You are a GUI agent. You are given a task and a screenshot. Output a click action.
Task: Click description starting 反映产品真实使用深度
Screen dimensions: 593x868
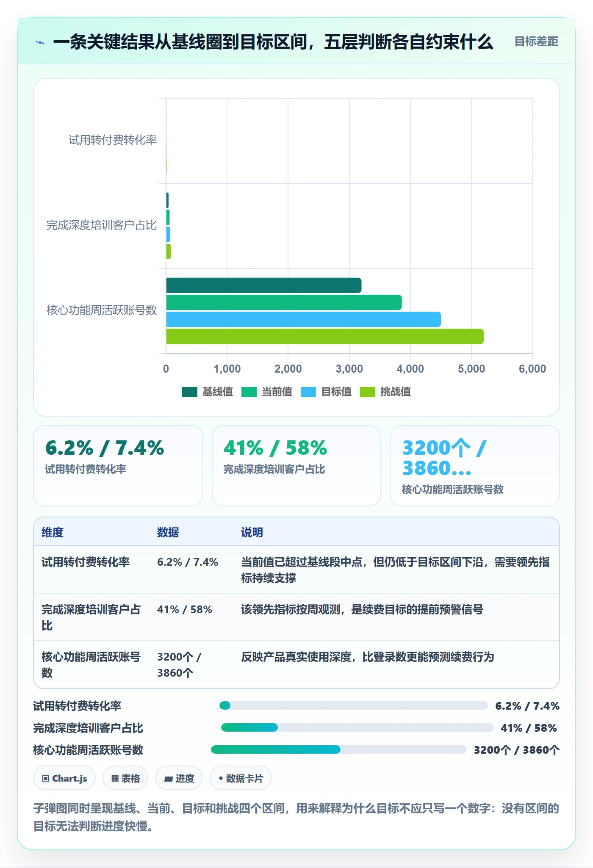(x=368, y=657)
